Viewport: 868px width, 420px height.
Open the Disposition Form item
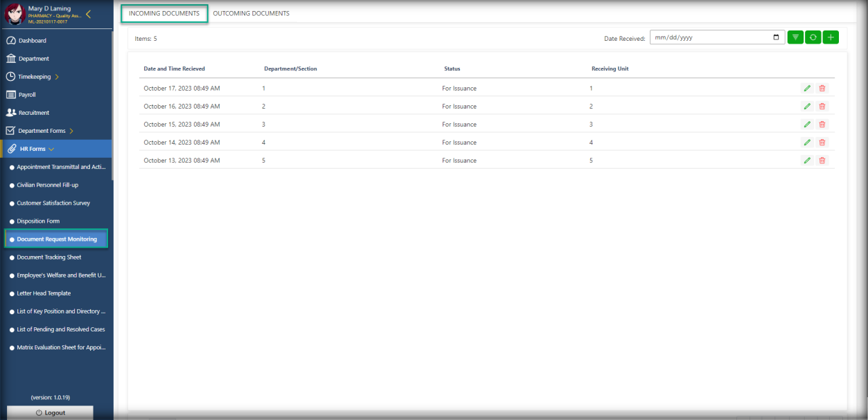(38, 221)
